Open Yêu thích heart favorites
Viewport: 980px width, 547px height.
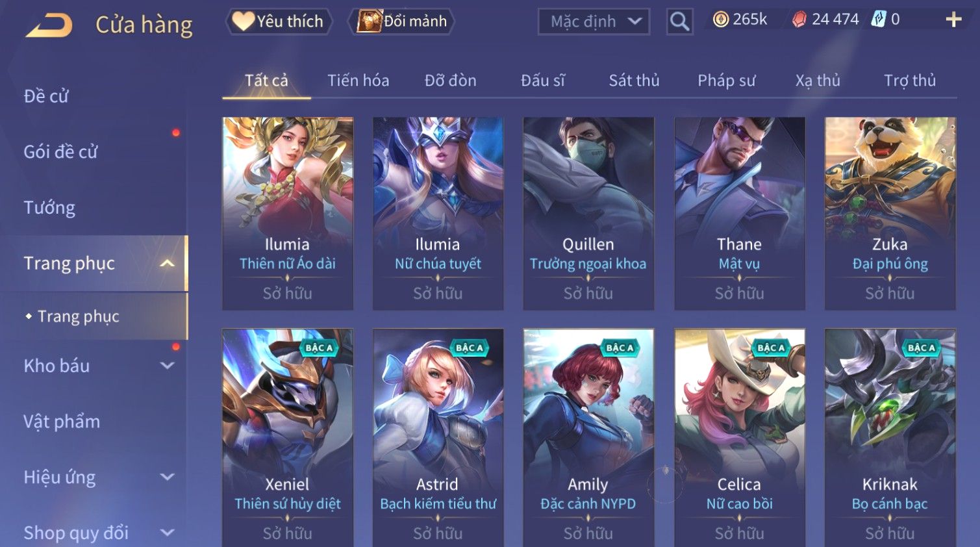pyautogui.click(x=279, y=21)
